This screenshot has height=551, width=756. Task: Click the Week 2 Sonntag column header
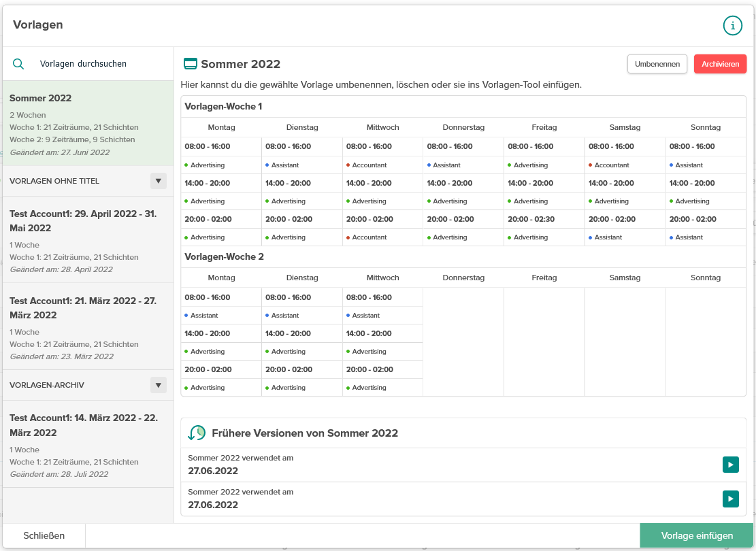click(706, 278)
